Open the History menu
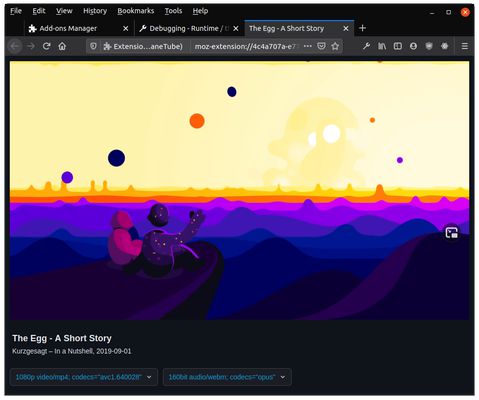 (x=95, y=11)
